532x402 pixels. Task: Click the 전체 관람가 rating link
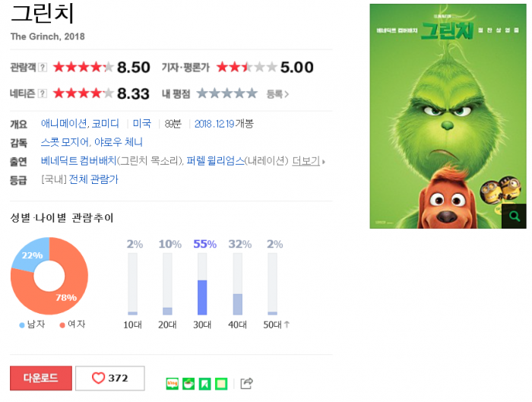pos(93,179)
